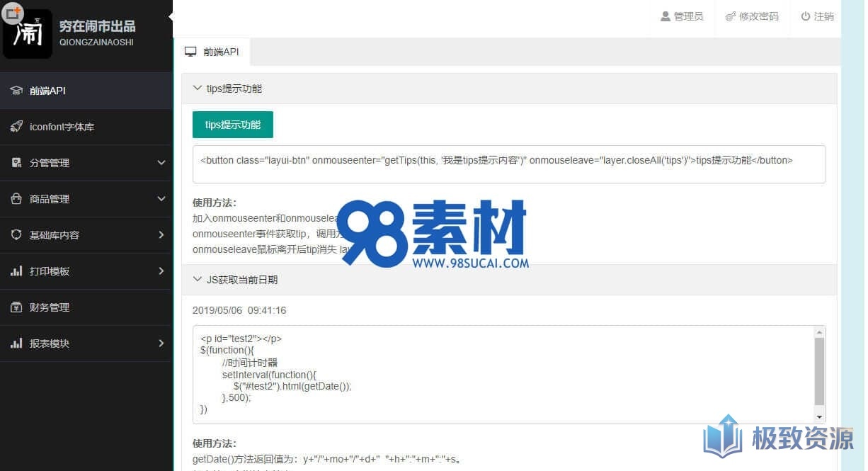Click the power icon beside 注销

[x=806, y=16]
